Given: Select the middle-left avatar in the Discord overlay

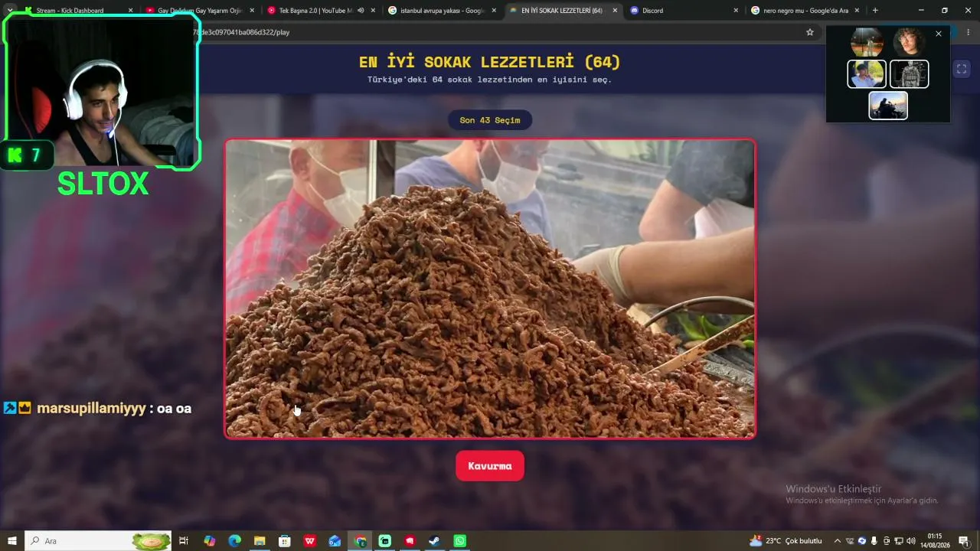Looking at the screenshot, I should pos(867,74).
